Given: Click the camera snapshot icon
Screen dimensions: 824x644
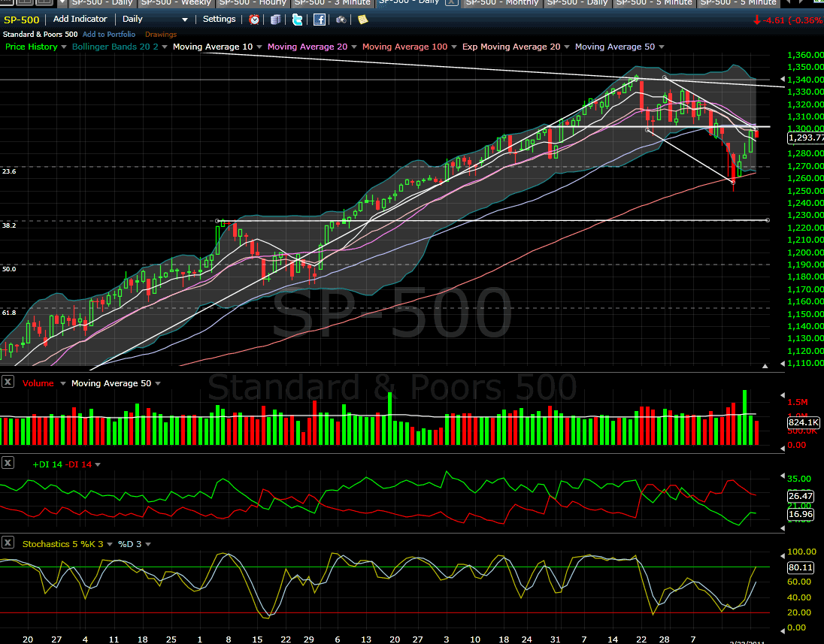Looking at the screenshot, I should click(x=341, y=20).
